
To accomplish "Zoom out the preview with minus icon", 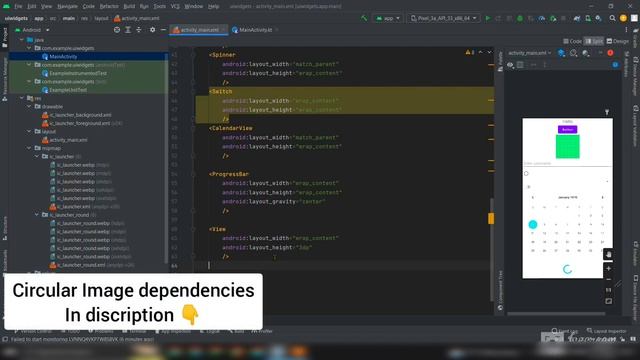I will point(609,280).
